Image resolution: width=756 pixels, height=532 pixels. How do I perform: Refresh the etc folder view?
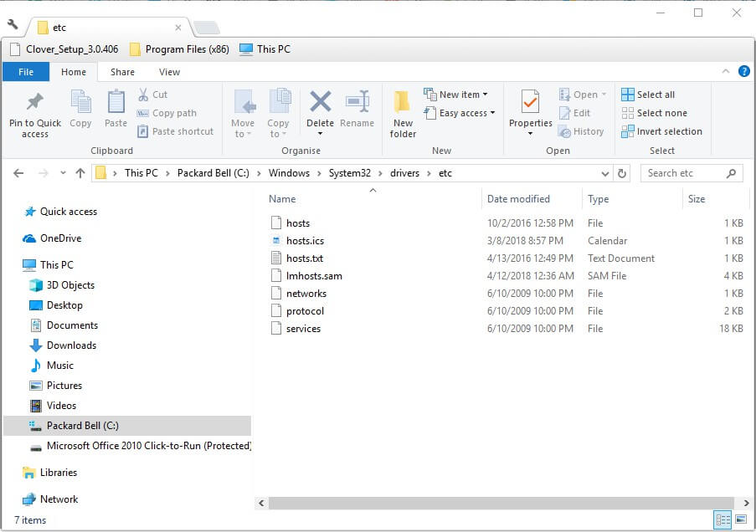[x=622, y=173]
